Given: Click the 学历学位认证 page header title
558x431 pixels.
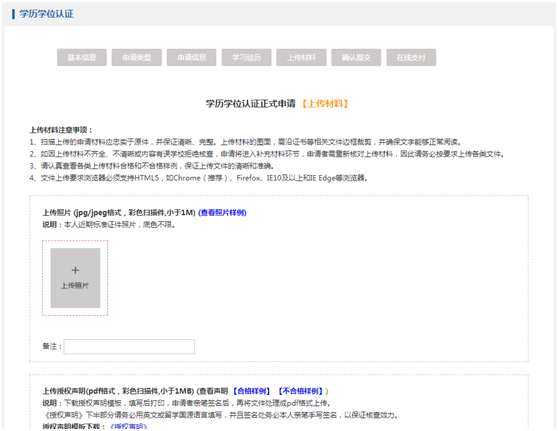Looking at the screenshot, I should point(47,14).
